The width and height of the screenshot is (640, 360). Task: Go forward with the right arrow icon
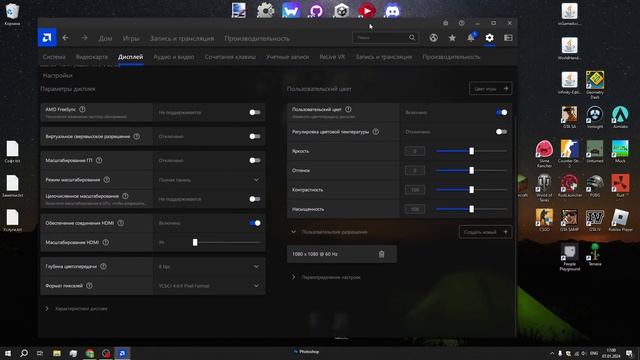[x=84, y=38]
